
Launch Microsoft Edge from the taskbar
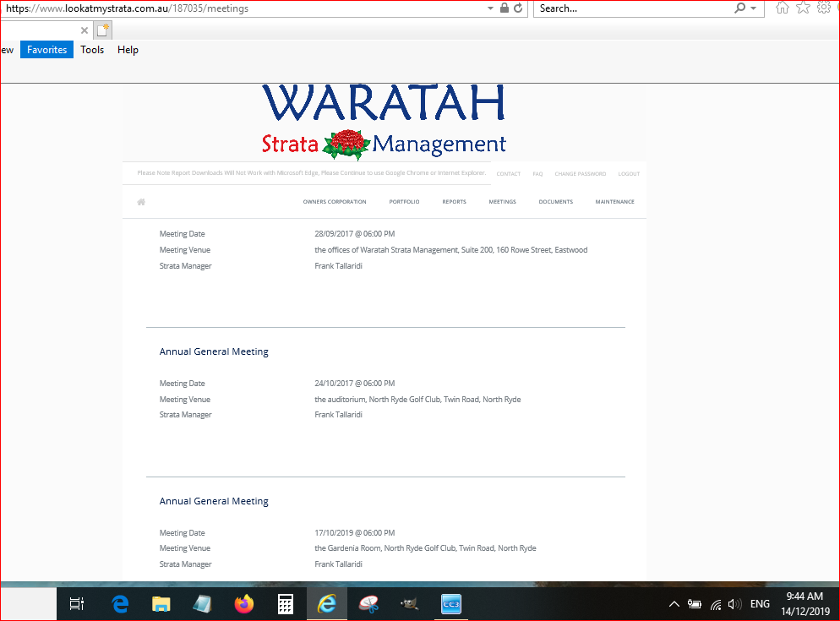(x=120, y=604)
